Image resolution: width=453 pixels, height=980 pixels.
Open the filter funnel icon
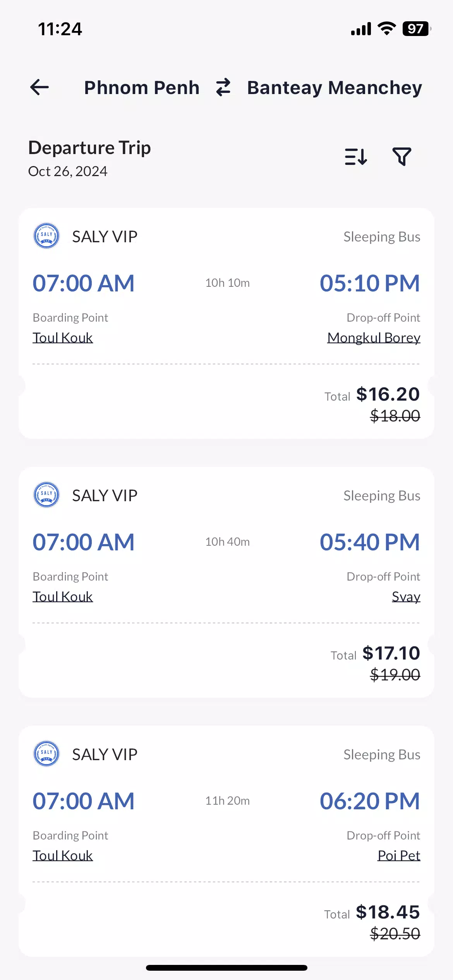402,157
